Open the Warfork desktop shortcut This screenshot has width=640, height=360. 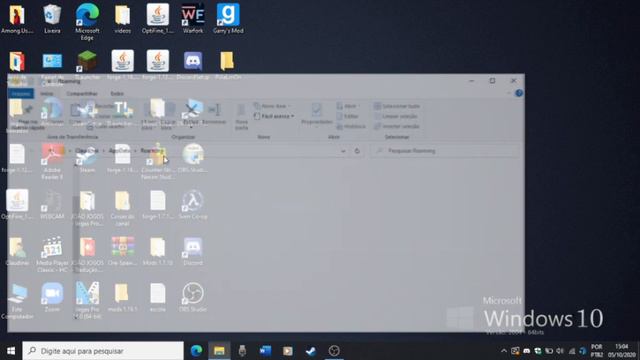[x=193, y=19]
